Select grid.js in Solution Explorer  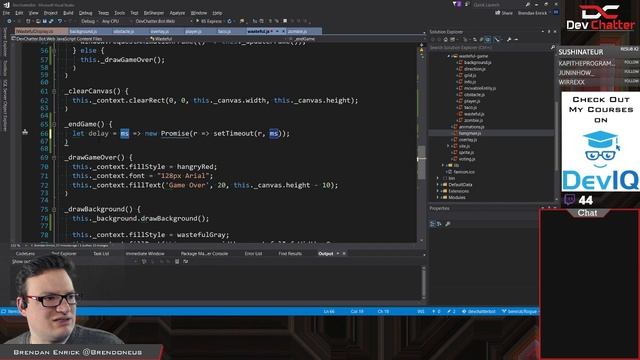(470, 76)
